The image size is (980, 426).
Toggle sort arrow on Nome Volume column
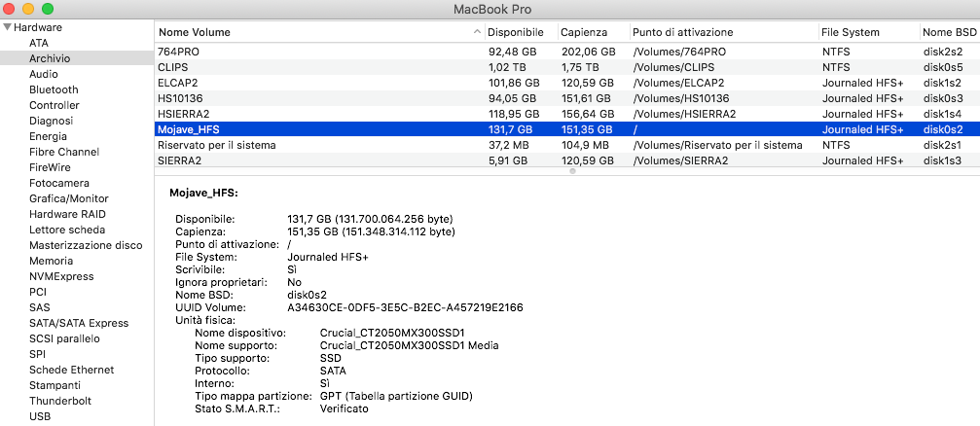pyautogui.click(x=477, y=32)
